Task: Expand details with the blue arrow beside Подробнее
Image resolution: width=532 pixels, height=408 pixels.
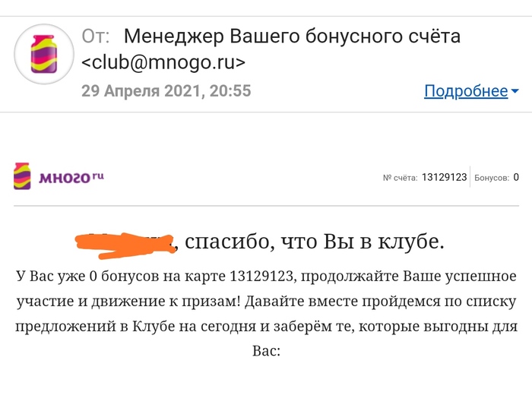Action: (515, 91)
